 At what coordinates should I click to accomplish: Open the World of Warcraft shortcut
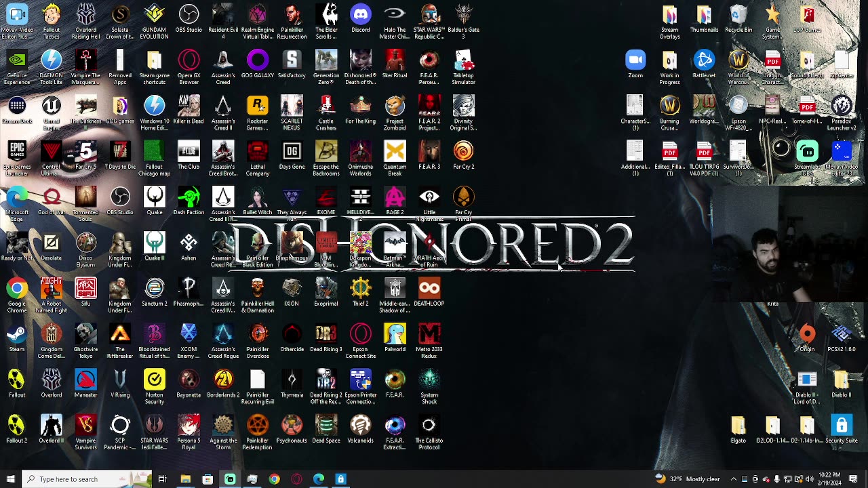pos(738,66)
